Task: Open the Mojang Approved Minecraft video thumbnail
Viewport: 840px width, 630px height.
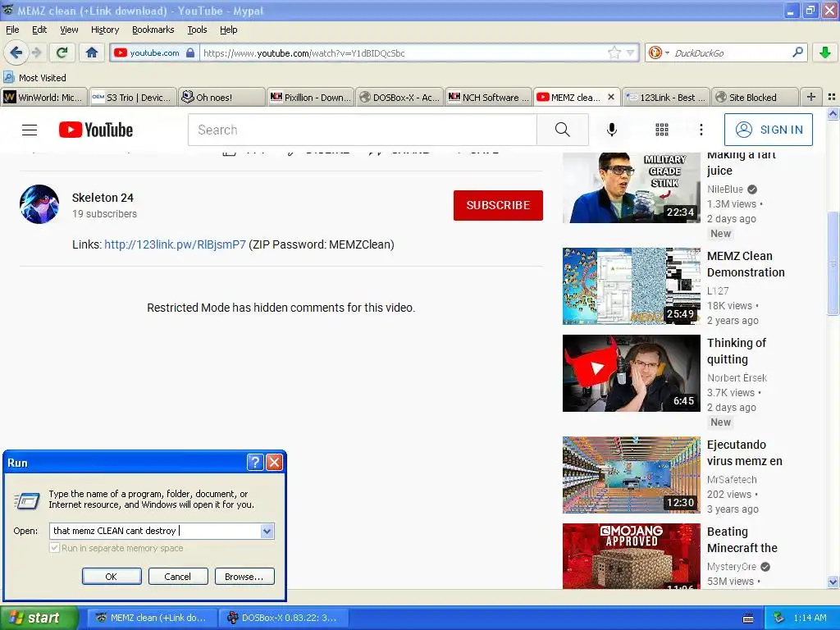Action: point(631,556)
